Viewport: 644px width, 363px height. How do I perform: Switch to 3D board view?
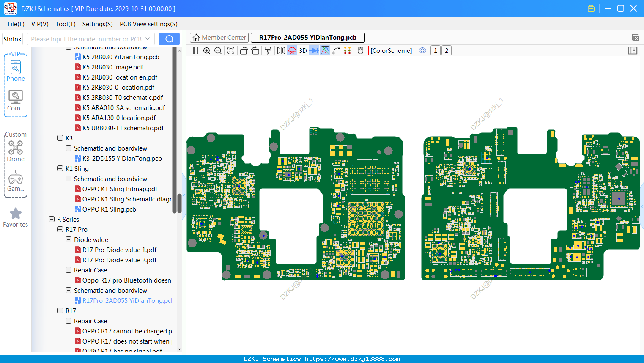click(303, 51)
